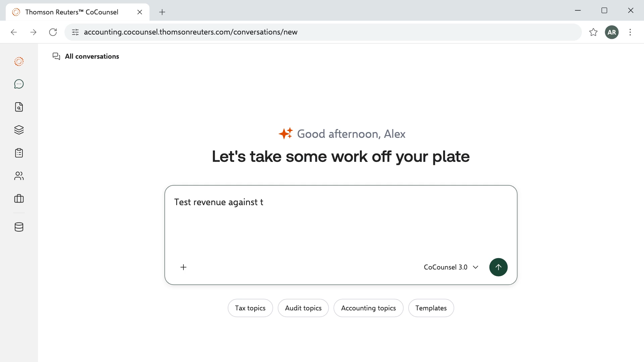Open the database sidebar icon

(19, 227)
